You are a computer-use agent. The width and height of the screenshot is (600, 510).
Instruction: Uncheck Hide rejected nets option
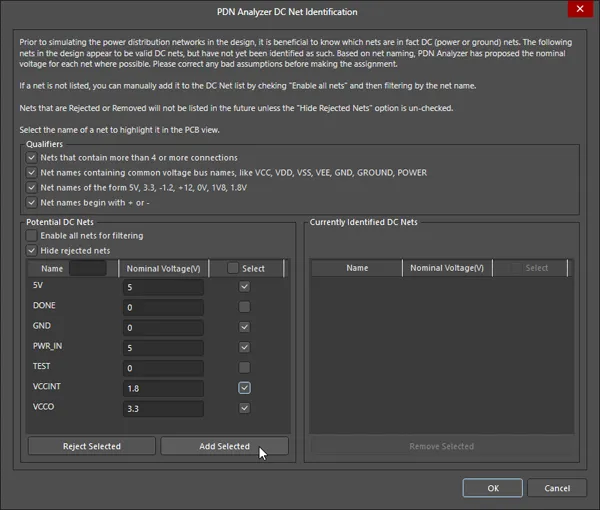click(31, 251)
